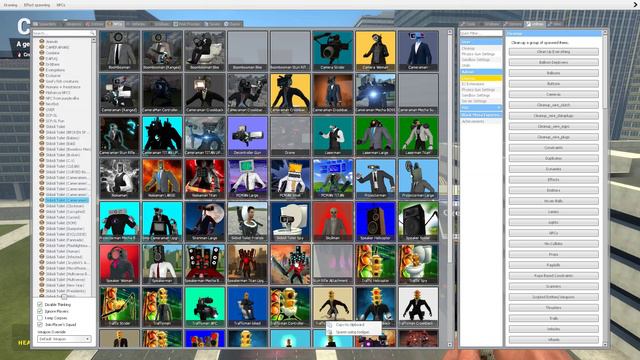The image size is (640, 360).
Task: Toggle the Join Player's Squad checkbox
Action: click(x=40, y=324)
